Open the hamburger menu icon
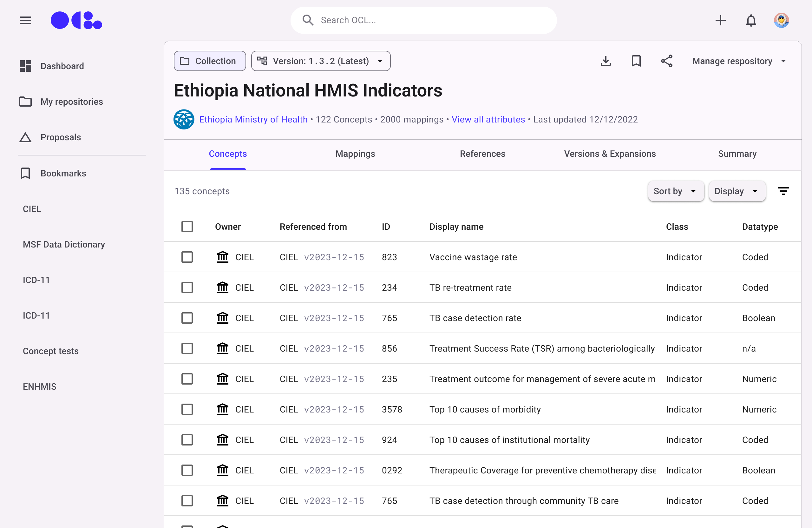The image size is (812, 528). [25, 21]
